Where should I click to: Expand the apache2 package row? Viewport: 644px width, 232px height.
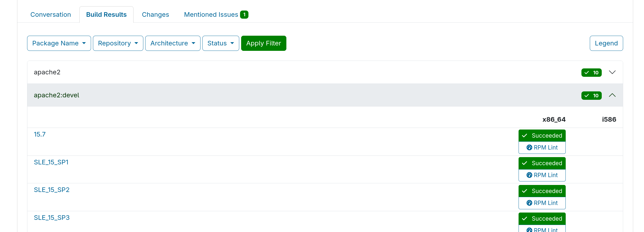(612, 72)
